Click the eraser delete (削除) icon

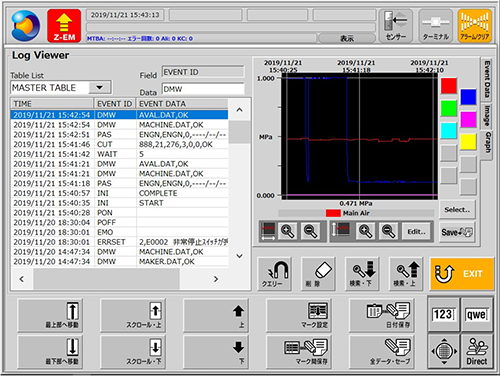318,274
